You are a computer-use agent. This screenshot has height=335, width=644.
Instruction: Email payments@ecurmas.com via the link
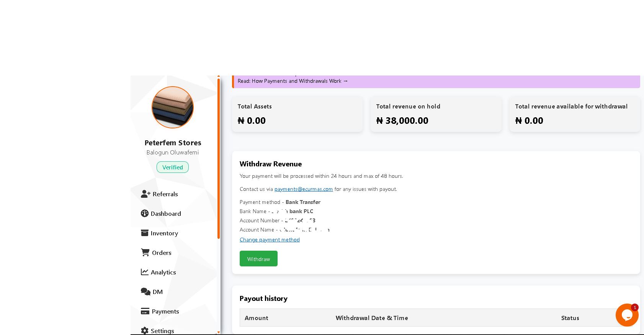click(303, 189)
